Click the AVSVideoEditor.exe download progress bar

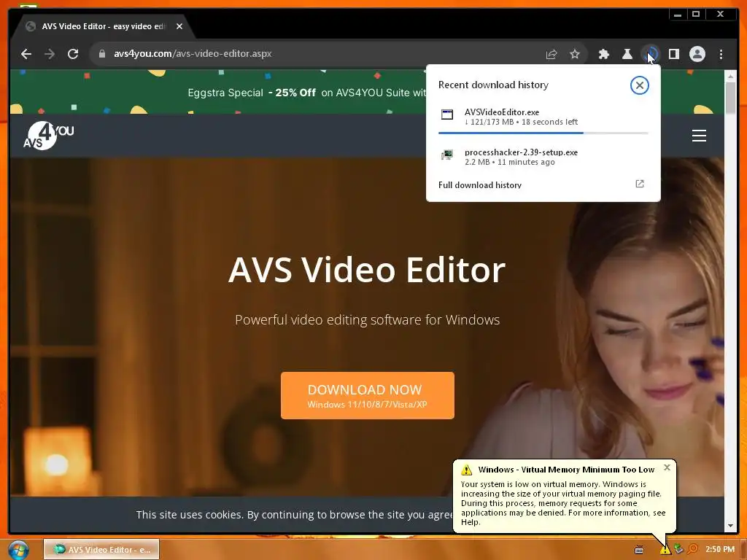pos(543,133)
